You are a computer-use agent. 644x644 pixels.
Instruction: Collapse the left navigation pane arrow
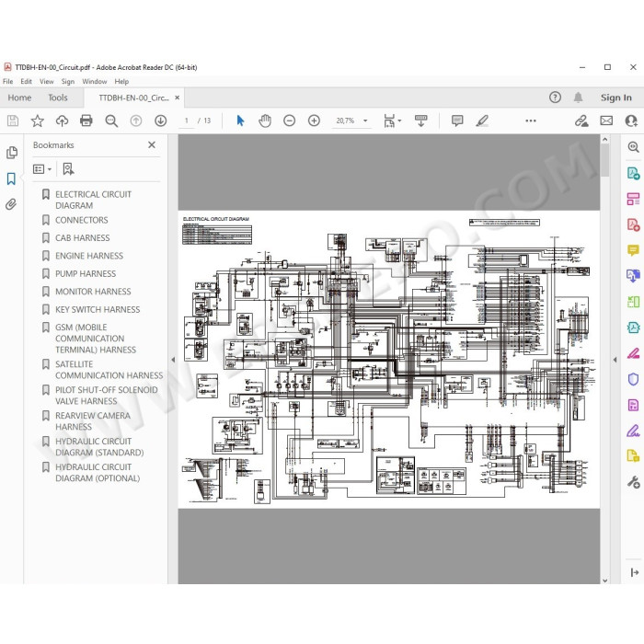click(173, 360)
